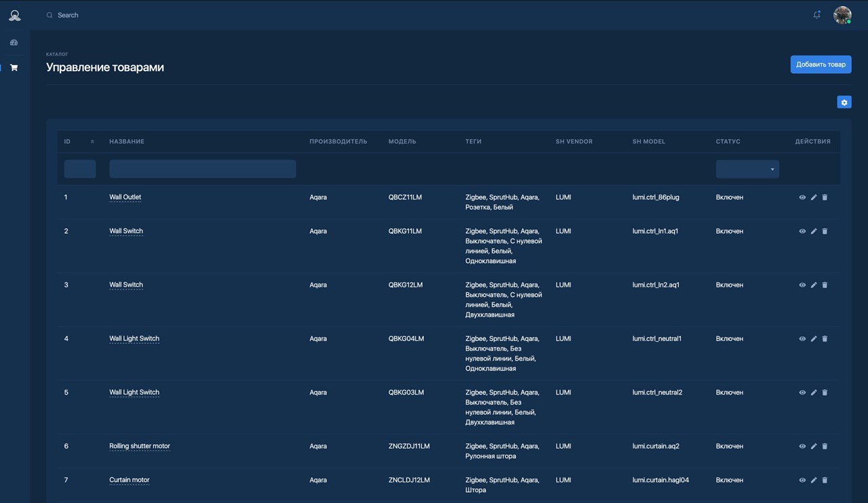Screen dimensions: 868x503
Task: Click the Добавить товар button
Action: [821, 64]
